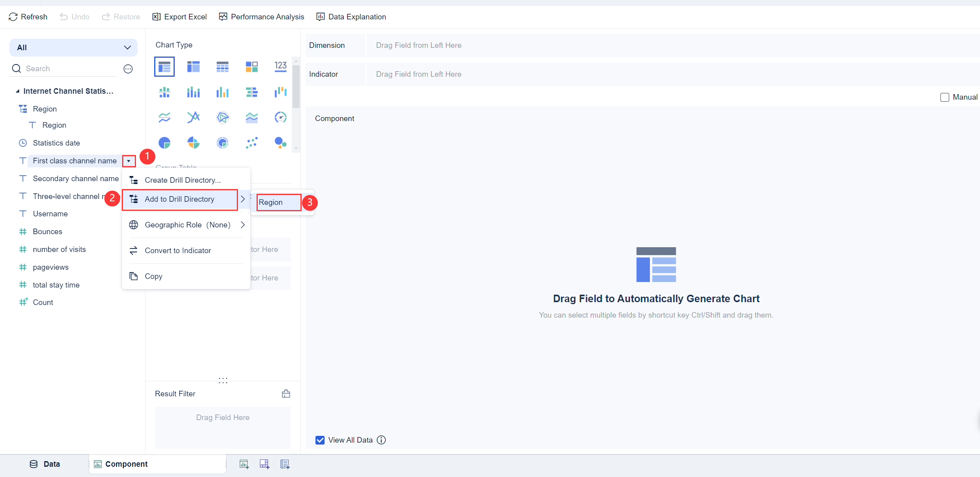This screenshot has height=477, width=980.
Task: Select the scatter plot chart type
Action: coord(251,143)
